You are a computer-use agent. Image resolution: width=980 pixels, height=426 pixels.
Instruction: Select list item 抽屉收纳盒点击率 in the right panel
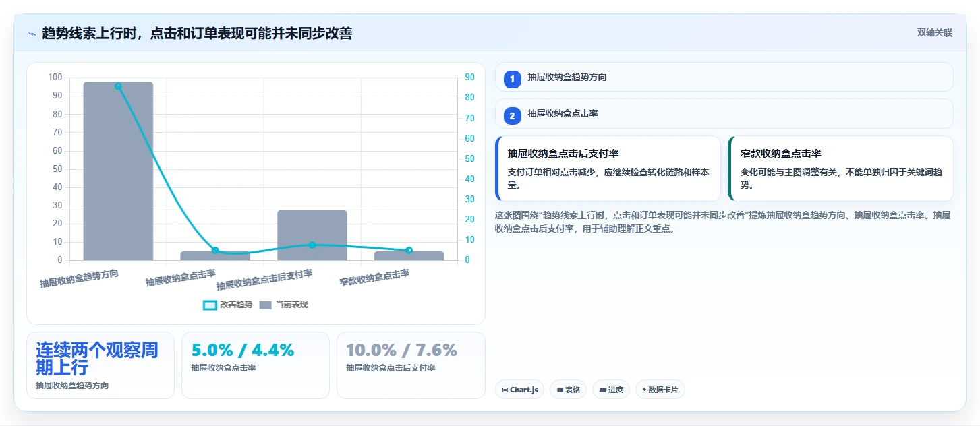724,114
